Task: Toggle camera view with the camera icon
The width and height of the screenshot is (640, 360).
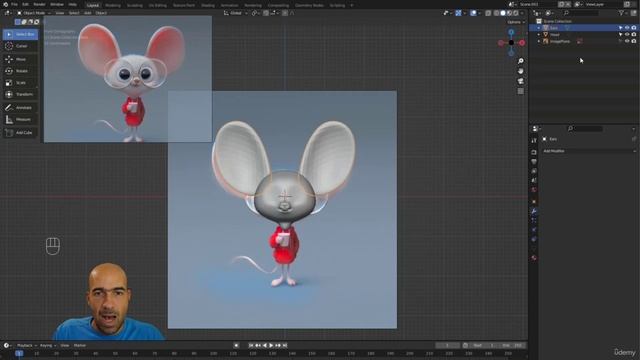Action: pos(520,81)
